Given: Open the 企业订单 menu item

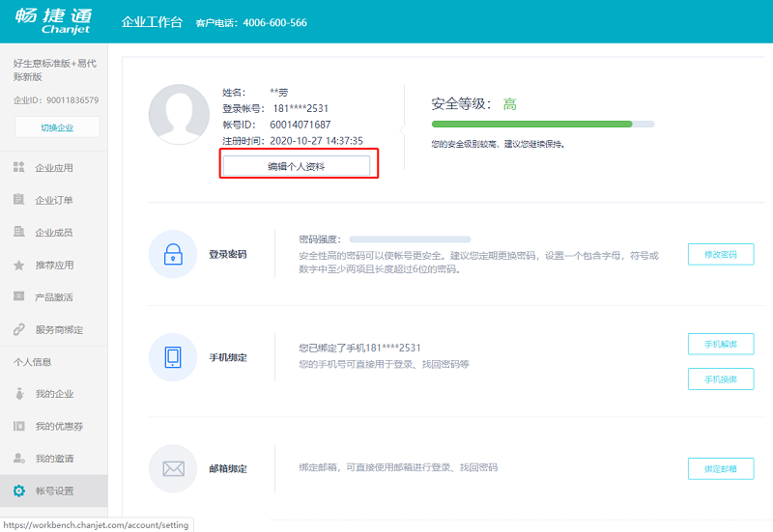Looking at the screenshot, I should click(x=54, y=200).
